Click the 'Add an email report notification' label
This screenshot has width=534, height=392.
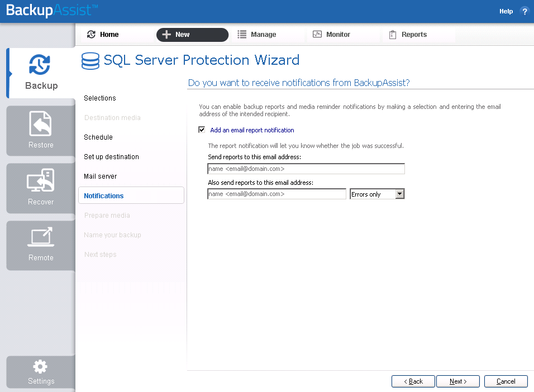(x=252, y=130)
